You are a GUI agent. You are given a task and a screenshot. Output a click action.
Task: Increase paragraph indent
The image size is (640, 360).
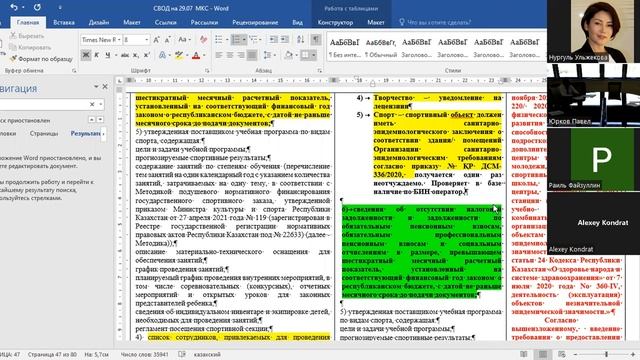285,40
